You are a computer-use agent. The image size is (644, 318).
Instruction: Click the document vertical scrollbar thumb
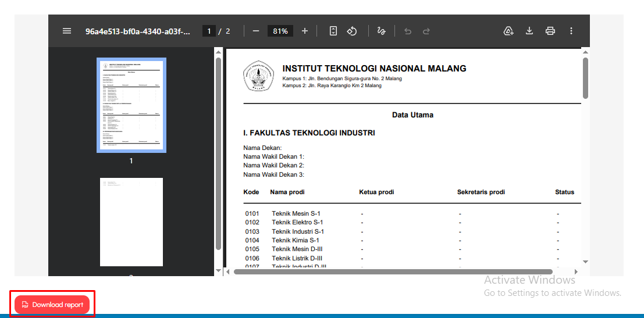click(585, 78)
